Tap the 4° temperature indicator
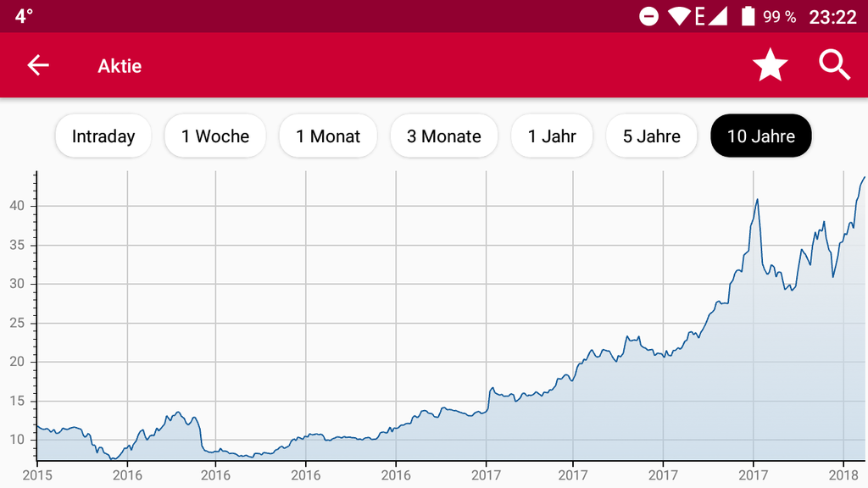Image resolution: width=868 pixels, height=488 pixels. point(24,16)
